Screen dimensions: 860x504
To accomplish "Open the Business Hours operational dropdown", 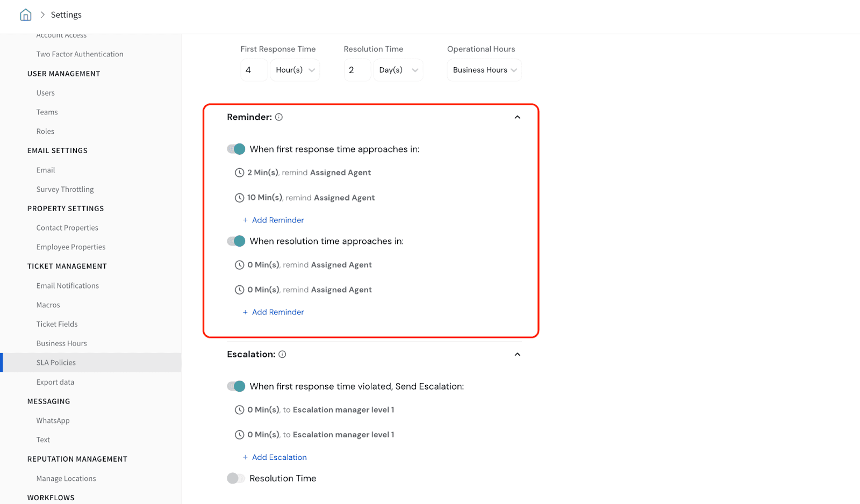I will point(484,70).
